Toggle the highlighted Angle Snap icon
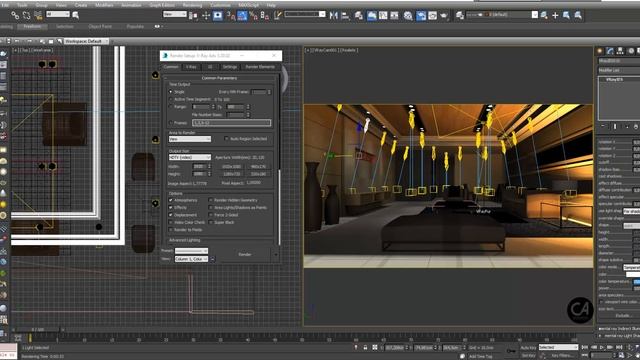 pos(242,16)
